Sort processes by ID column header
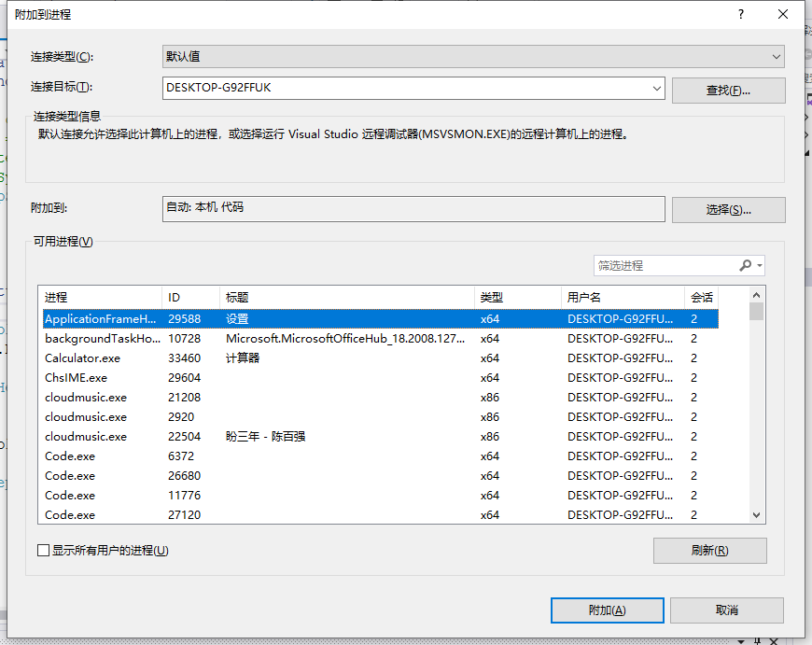Screen dimensions: 812x645 (x=190, y=298)
